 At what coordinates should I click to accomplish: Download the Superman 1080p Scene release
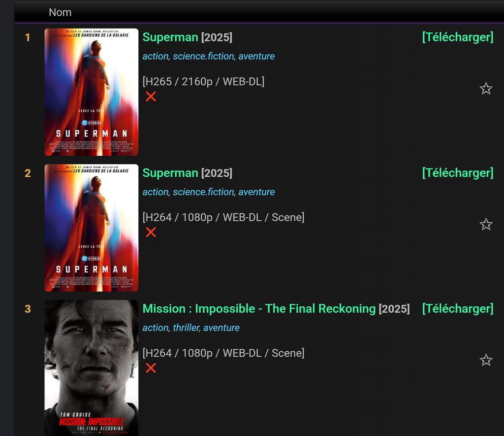[457, 173]
